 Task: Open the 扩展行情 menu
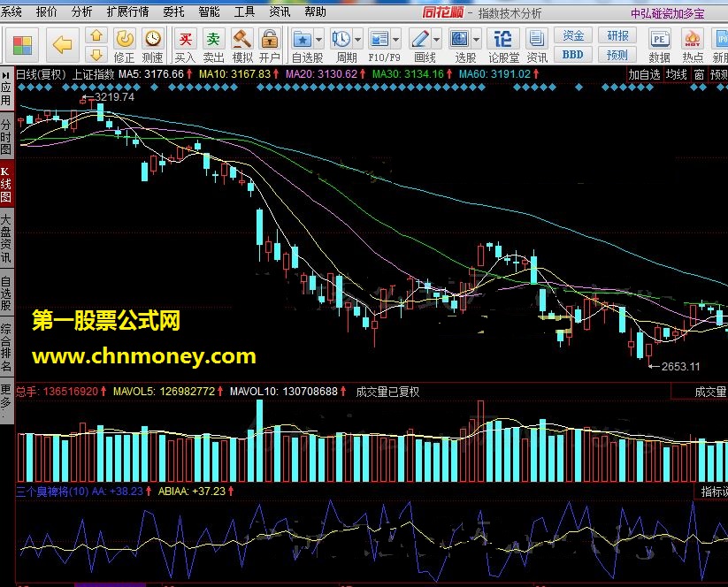coord(127,11)
